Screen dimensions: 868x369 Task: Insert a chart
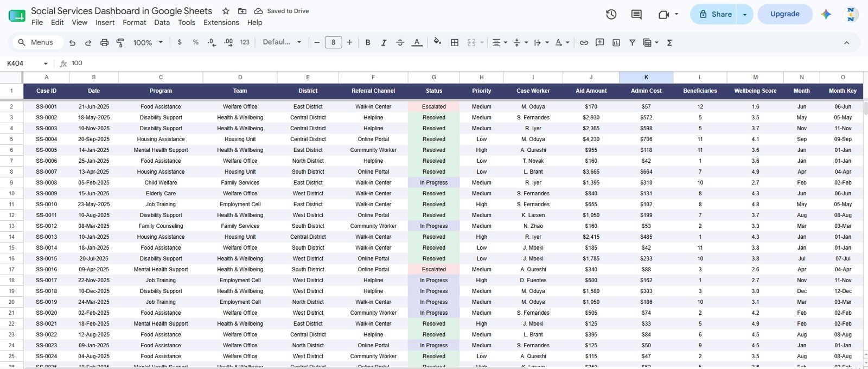pyautogui.click(x=616, y=42)
